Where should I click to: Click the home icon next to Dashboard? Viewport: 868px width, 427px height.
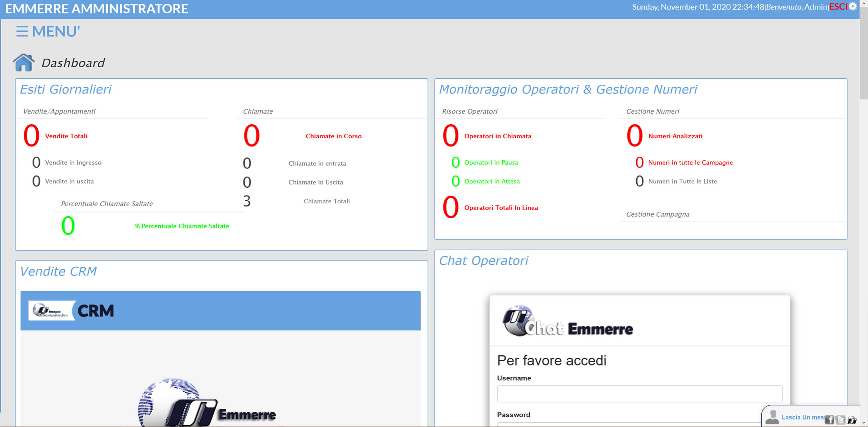(24, 62)
